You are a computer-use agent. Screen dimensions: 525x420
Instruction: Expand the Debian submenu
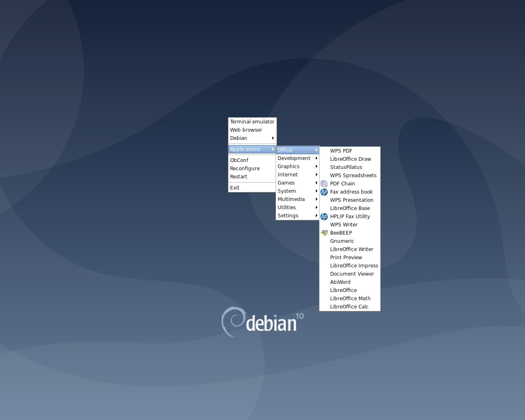click(x=252, y=138)
